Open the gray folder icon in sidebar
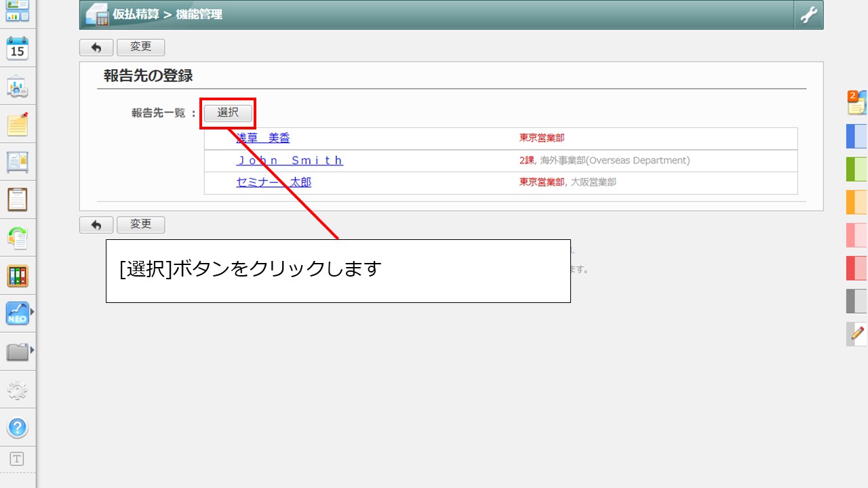 point(17,351)
